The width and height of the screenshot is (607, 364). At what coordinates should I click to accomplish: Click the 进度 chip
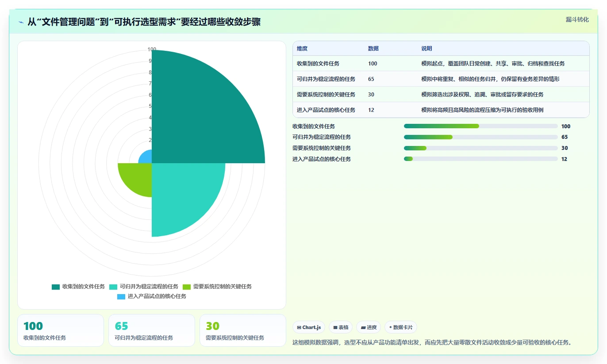coord(369,327)
